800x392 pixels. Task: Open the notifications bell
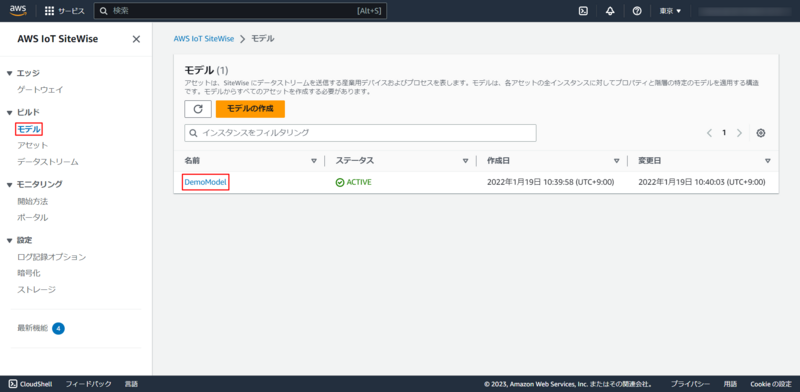(x=610, y=11)
